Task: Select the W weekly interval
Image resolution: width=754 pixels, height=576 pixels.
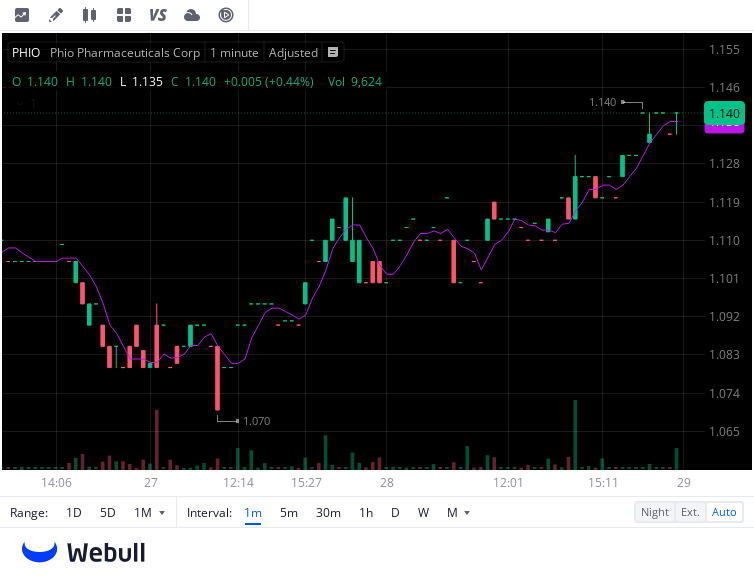Action: (423, 513)
